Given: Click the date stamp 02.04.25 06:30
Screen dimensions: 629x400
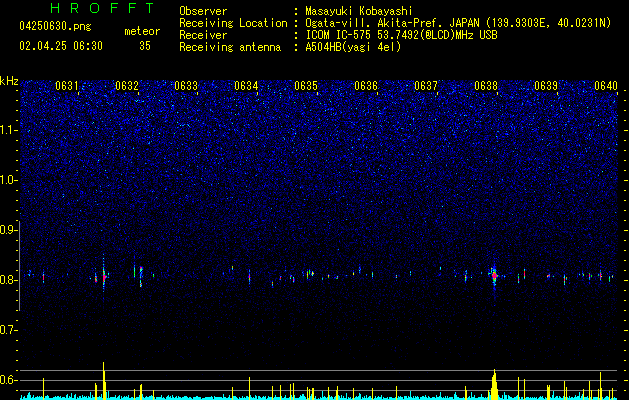Looking at the screenshot, I should [x=61, y=46].
